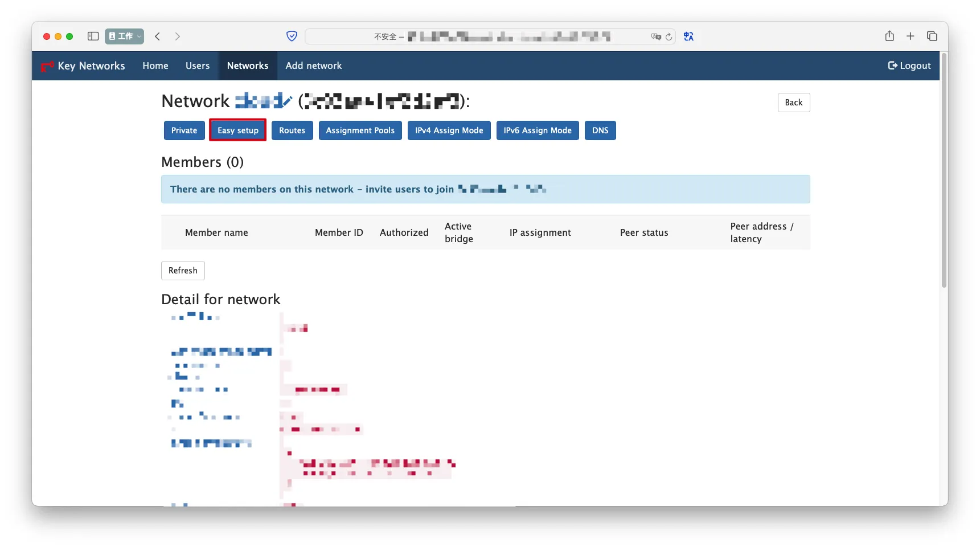Reload the page

[669, 36]
